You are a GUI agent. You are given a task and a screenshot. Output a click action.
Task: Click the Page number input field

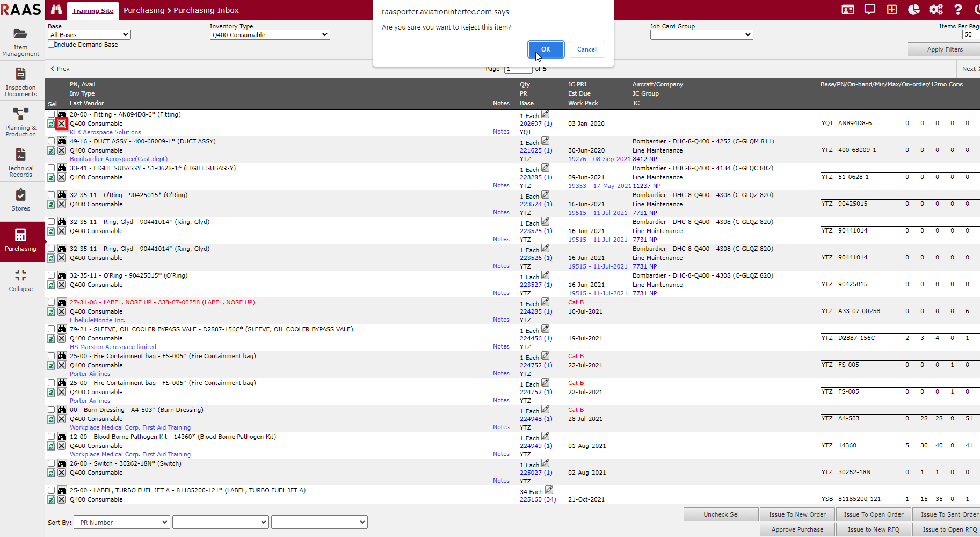pyautogui.click(x=518, y=69)
